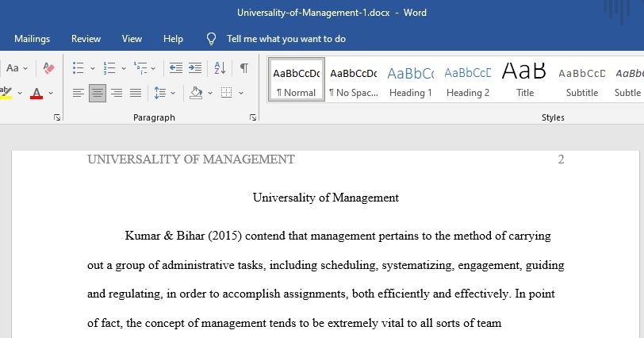Open the Font Color dropdown arrow
644x338 pixels.
coord(51,93)
